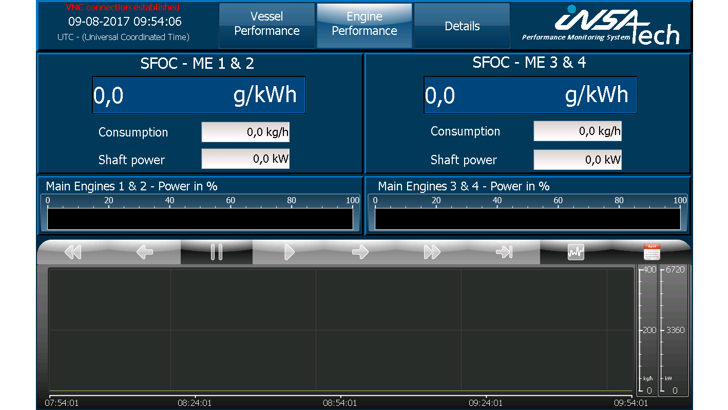The image size is (728, 410).
Task: Click the 09:54:01 time axis label
Action: [x=630, y=403]
